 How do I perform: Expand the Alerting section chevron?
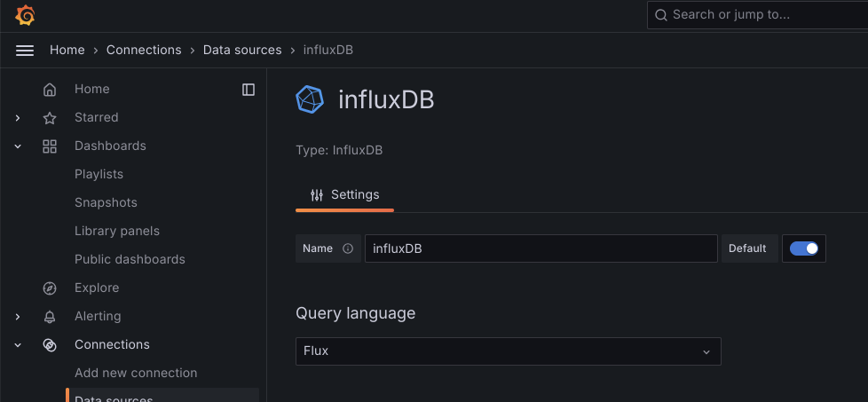point(18,317)
